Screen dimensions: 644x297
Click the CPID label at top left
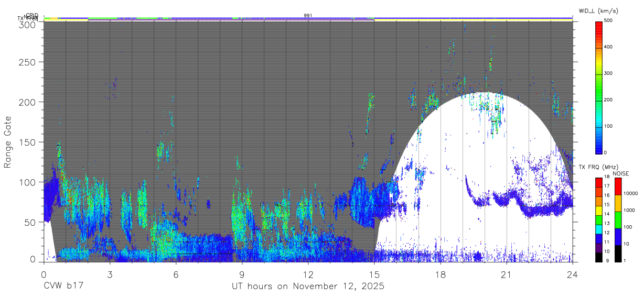[x=31, y=15]
